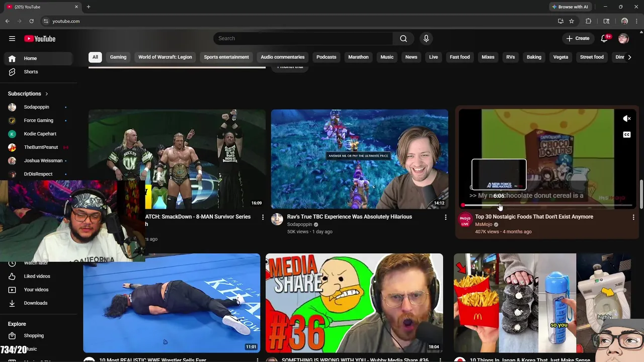Screen dimensions: 644x362
Task: Open options for Rav's True TBC video
Action: (x=445, y=217)
